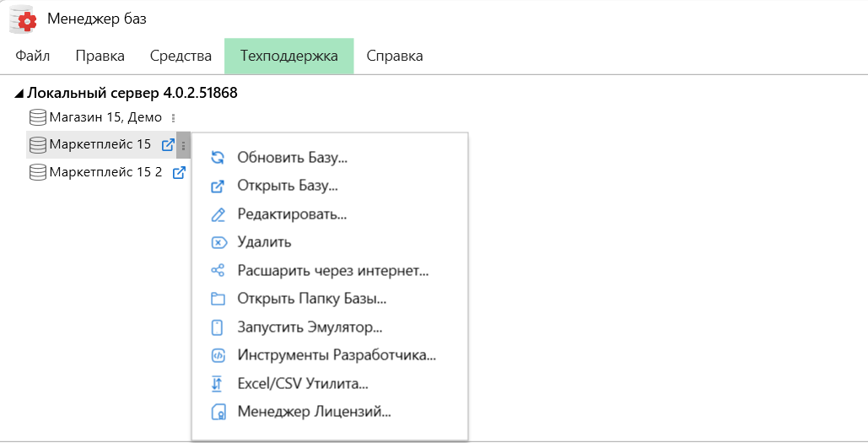868x443 pixels.
Task: Choose Обновить Базу... from context menu
Action: 330,158
